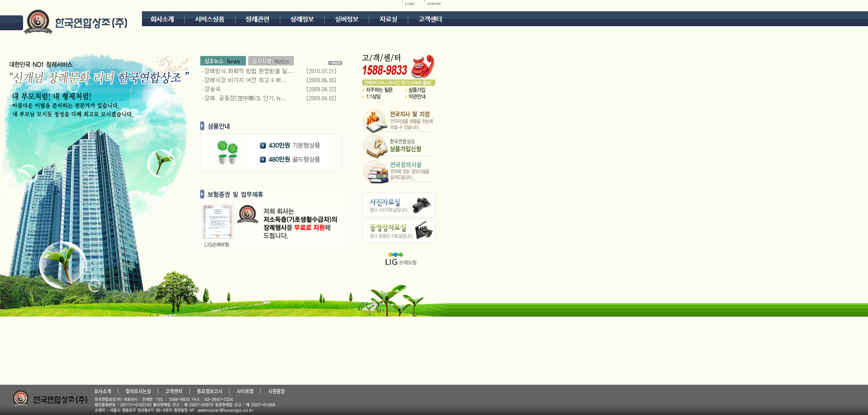Open the 회사소개 menu
Viewport: 868px width, 415px height.
click(x=162, y=19)
